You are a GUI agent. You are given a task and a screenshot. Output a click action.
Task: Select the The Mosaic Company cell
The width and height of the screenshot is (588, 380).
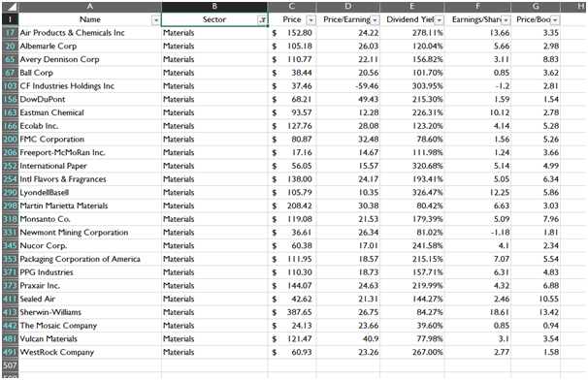point(90,326)
